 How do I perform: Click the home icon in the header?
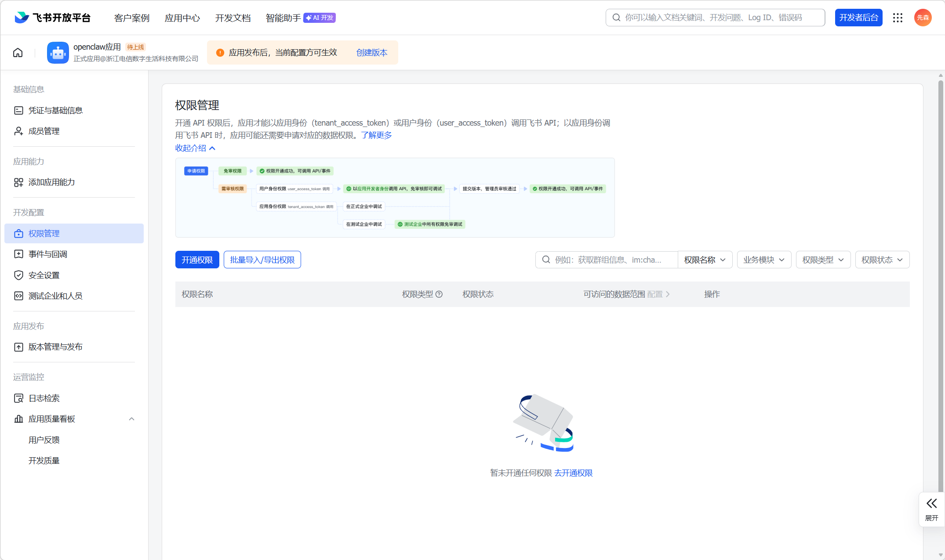pos(18,53)
